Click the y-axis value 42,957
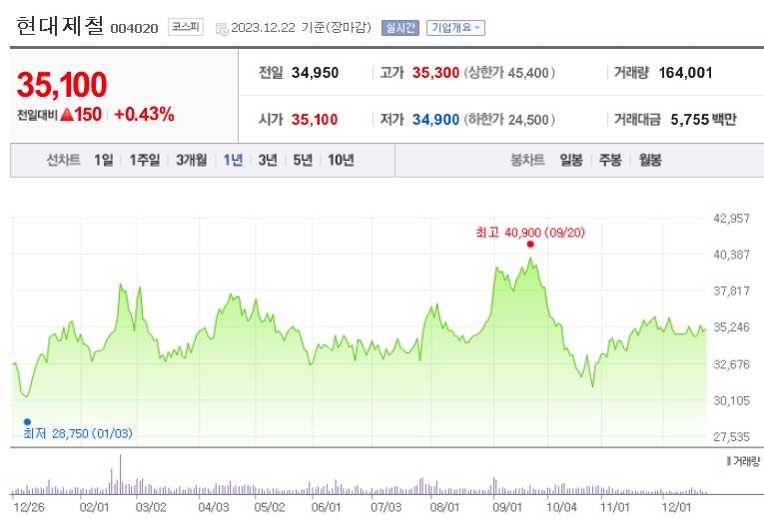 (731, 219)
